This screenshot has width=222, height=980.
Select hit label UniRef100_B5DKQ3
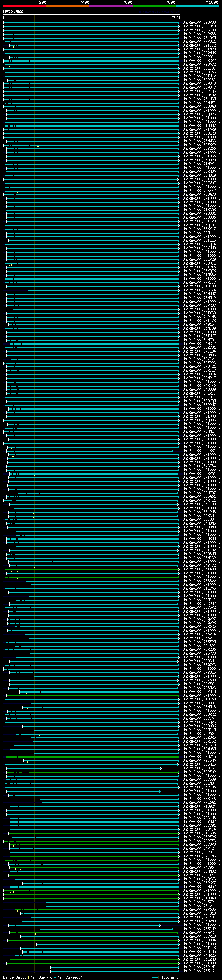tap(199, 539)
